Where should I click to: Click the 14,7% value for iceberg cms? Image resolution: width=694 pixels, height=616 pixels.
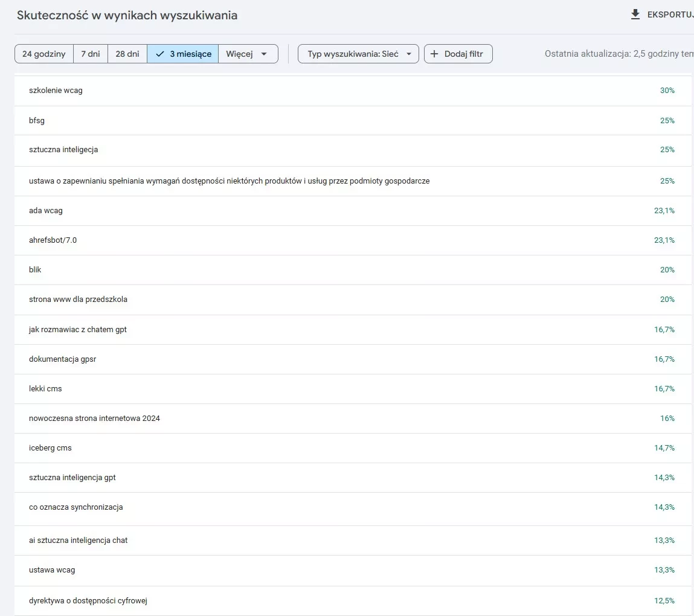tap(664, 448)
